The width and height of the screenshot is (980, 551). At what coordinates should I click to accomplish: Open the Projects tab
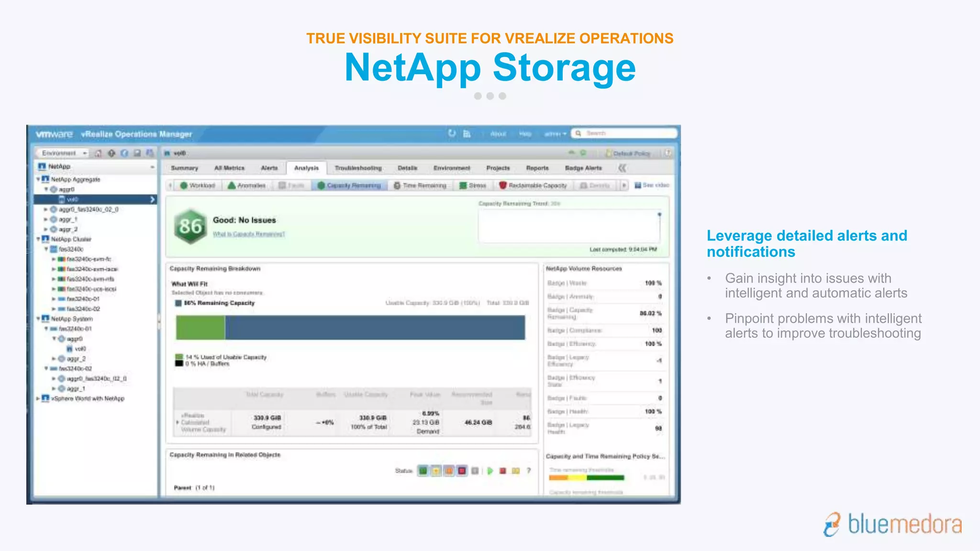tap(498, 168)
